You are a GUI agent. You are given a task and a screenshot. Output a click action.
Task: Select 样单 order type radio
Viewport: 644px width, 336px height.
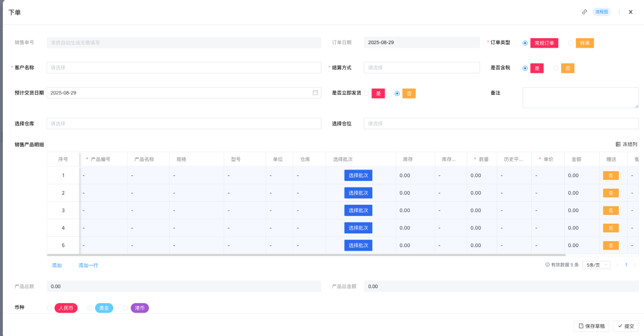click(x=571, y=43)
